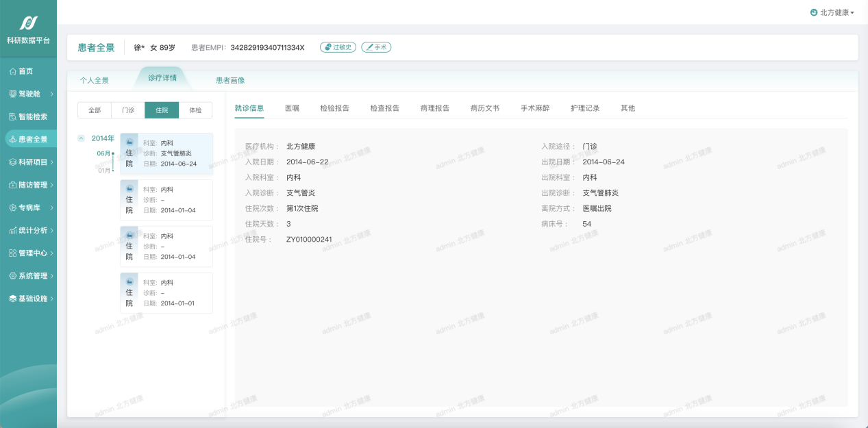Select the hospitalization record dated 2014-01-01
The width and height of the screenshot is (868, 428).
166,293
